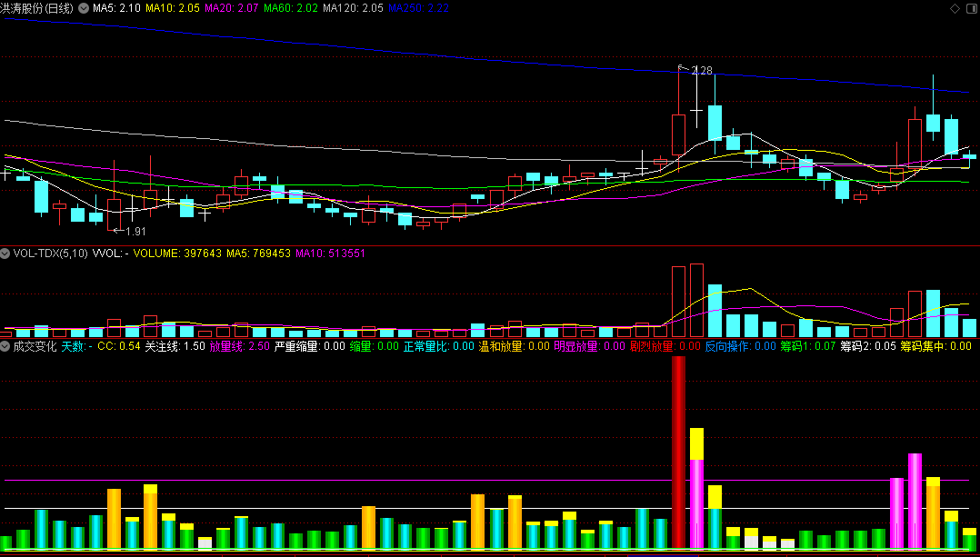Click the 天数: - label
This screenshot has height=557, width=980.
pyautogui.click(x=77, y=346)
